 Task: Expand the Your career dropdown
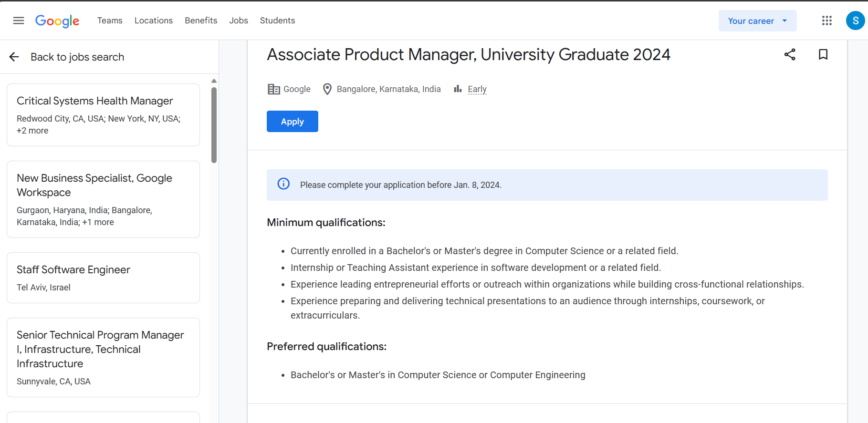[x=757, y=21]
